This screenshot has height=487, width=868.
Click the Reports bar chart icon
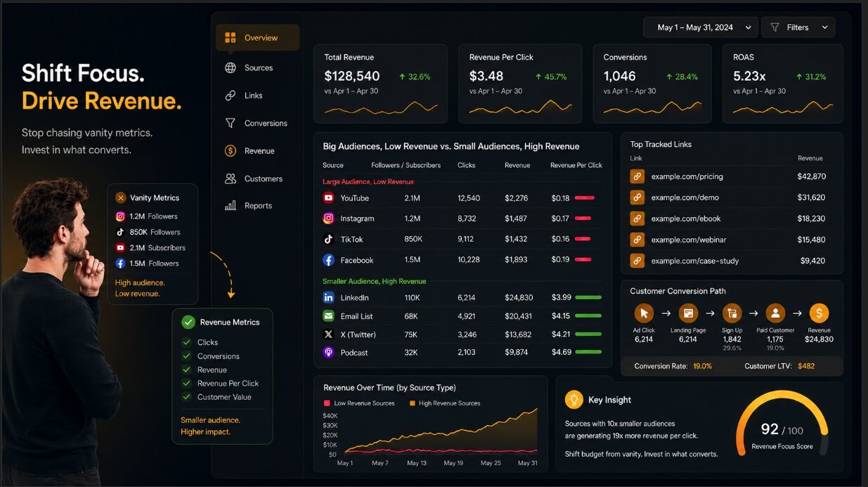point(231,206)
